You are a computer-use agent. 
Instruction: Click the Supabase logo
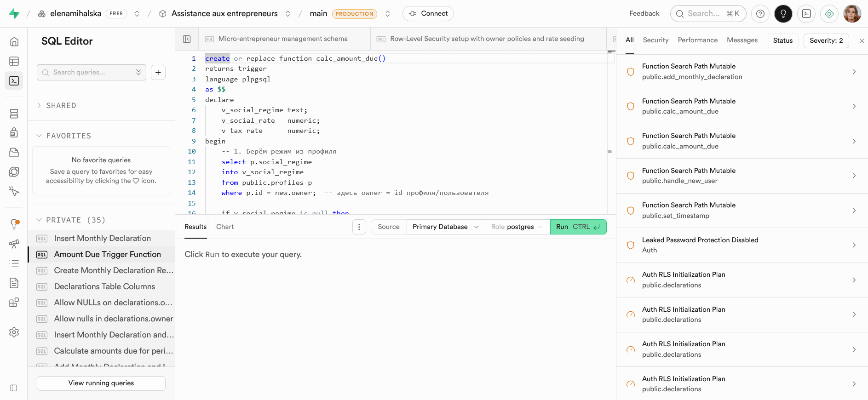(x=14, y=13)
